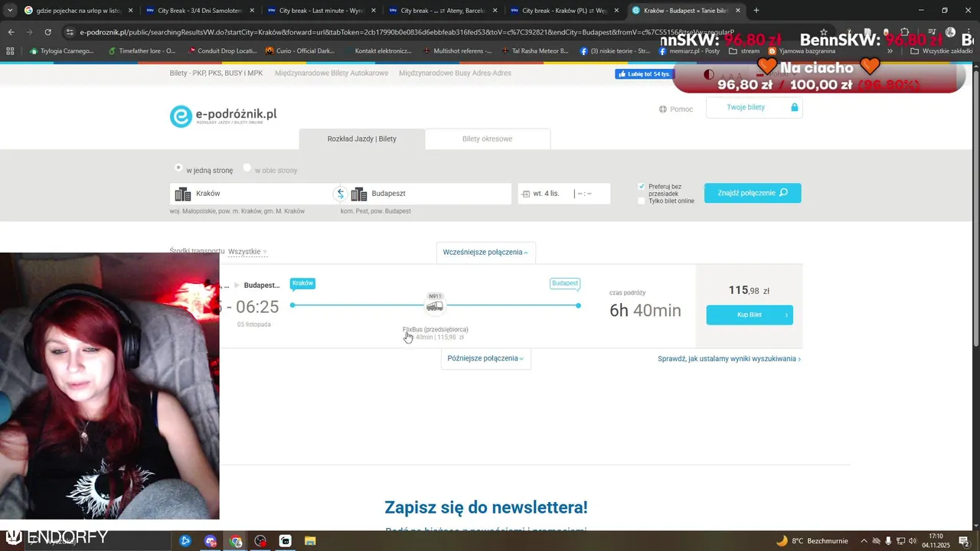
Task: Click the e-podróżnik.pl logo
Action: [x=223, y=116]
